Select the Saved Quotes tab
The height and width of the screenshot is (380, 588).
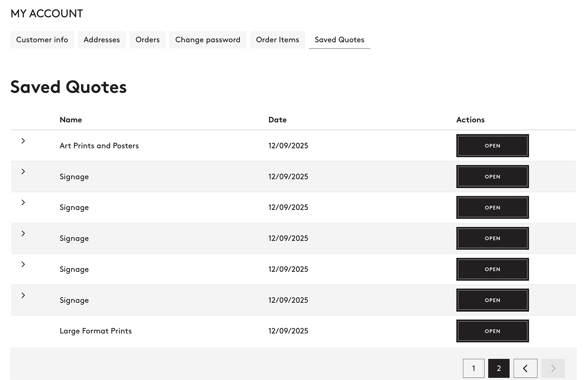click(339, 40)
